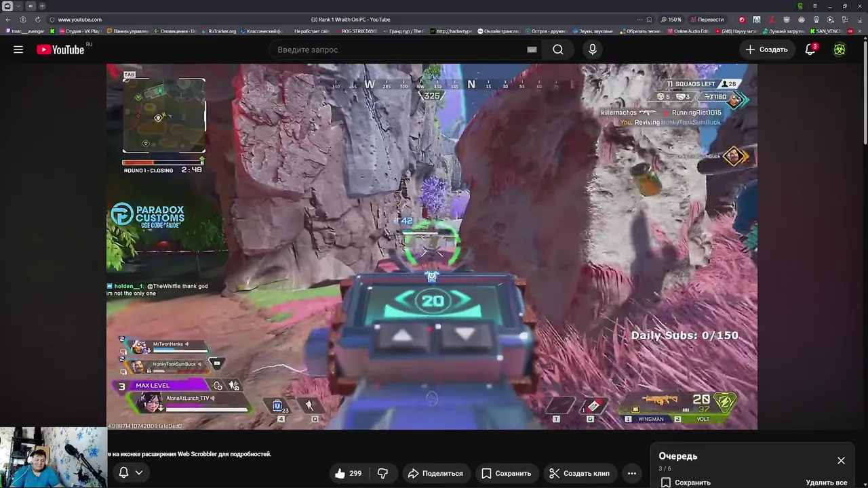Expand the tab list dropdown chevron
Image resolution: width=868 pixels, height=488 pixels.
click(x=18, y=6)
